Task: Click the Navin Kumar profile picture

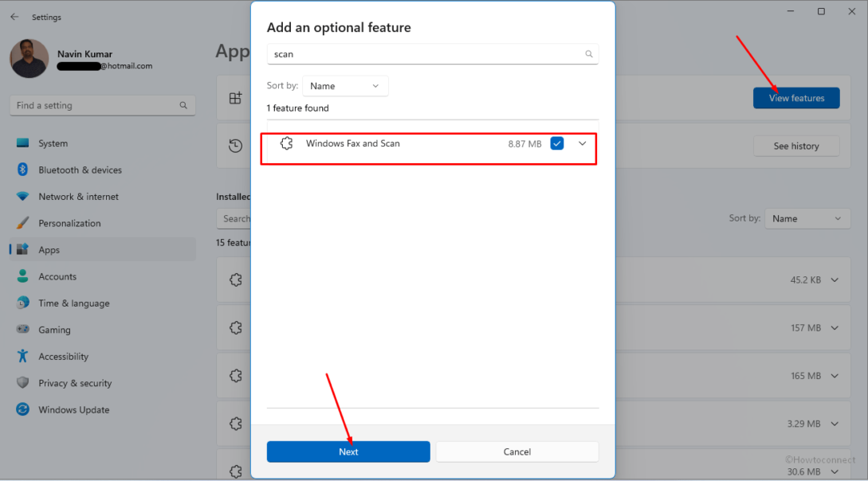Action: point(29,59)
